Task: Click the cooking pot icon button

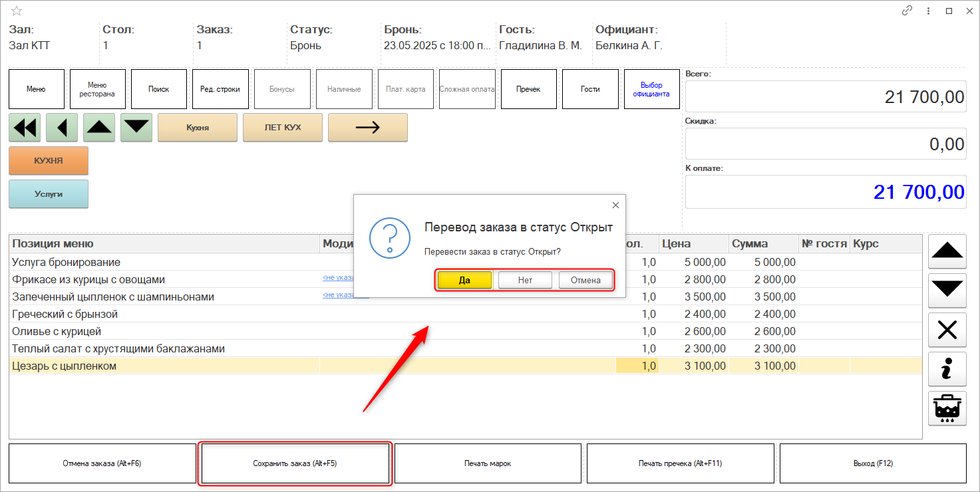Action: [x=947, y=408]
